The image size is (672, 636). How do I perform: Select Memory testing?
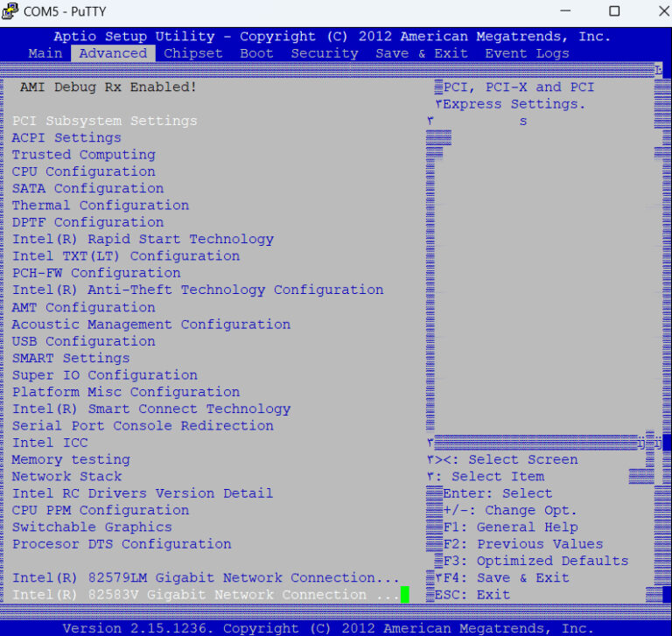pyautogui.click(x=71, y=459)
